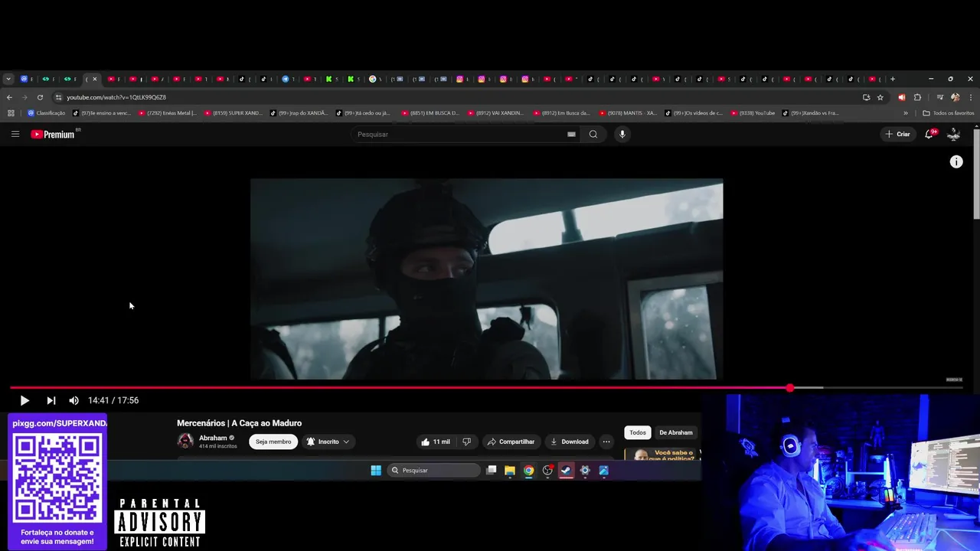Open the Chrome tab search dropdown
This screenshot has width=980, height=551.
click(x=8, y=79)
